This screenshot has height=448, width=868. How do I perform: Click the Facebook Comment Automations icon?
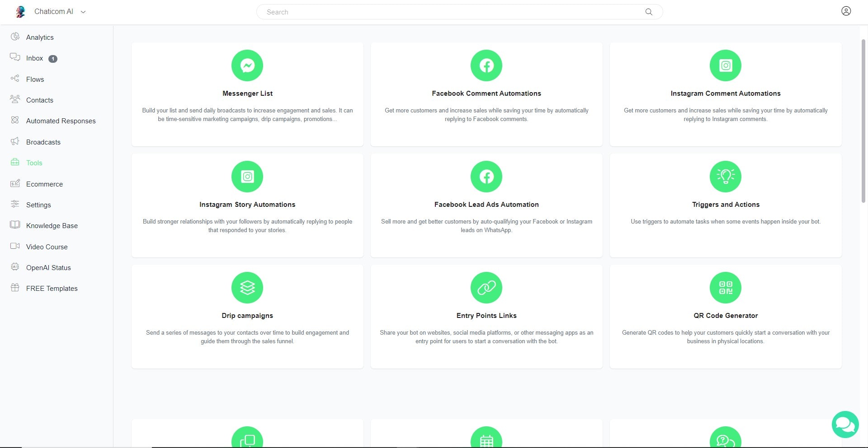pos(486,65)
